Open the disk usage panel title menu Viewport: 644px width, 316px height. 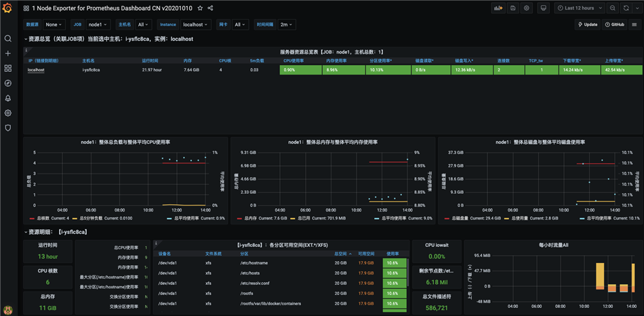pyautogui.click(x=540, y=142)
